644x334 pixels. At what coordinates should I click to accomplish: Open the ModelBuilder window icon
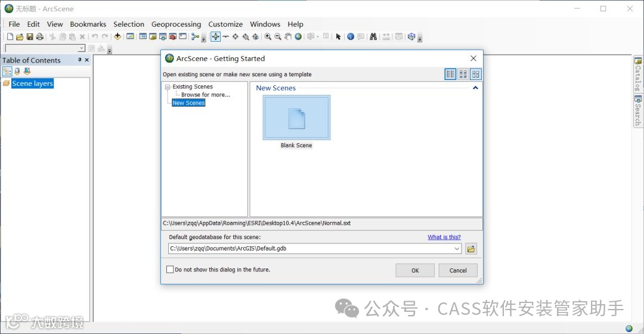tap(195, 36)
